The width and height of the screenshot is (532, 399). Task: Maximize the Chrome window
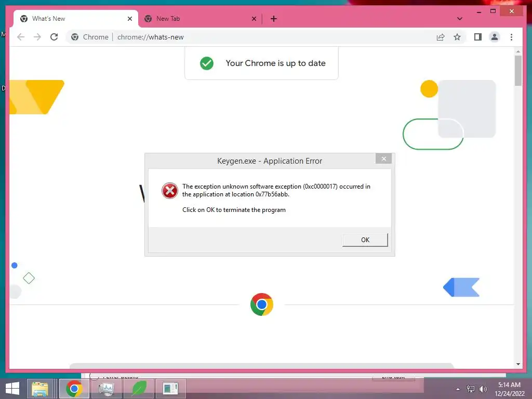(493, 11)
